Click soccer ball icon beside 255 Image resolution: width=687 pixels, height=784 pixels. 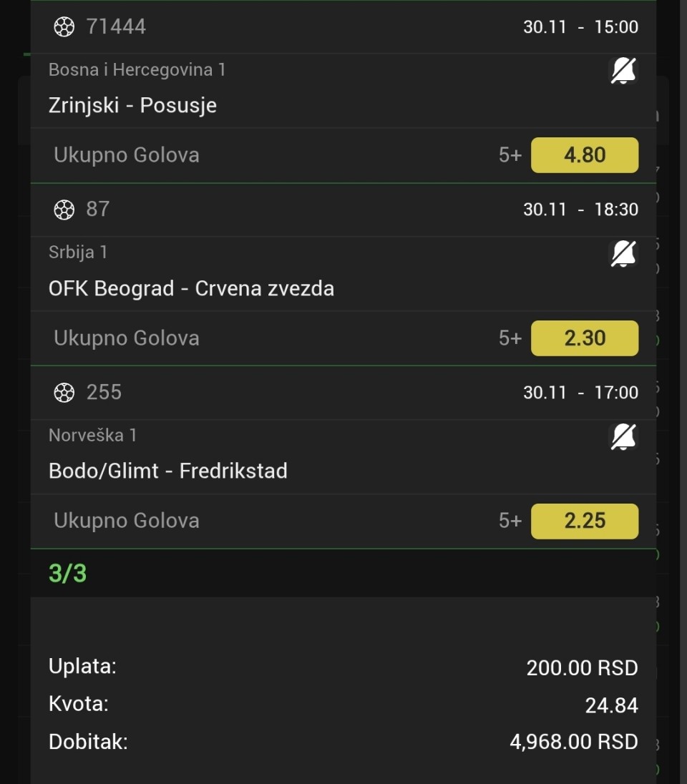point(64,393)
